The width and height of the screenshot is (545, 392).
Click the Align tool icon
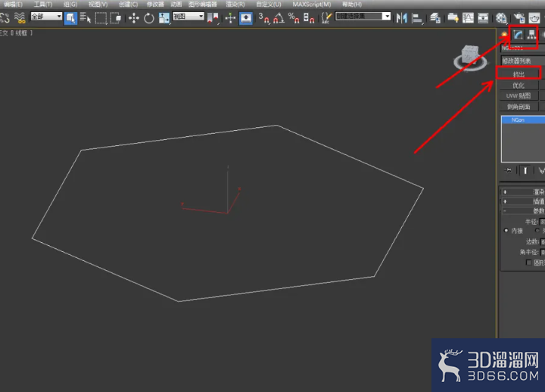tap(417, 18)
